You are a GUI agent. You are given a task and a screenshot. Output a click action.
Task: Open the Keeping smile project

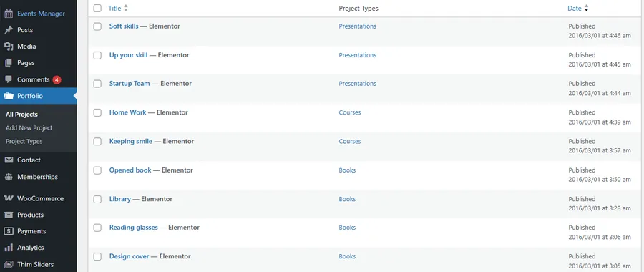(x=131, y=141)
